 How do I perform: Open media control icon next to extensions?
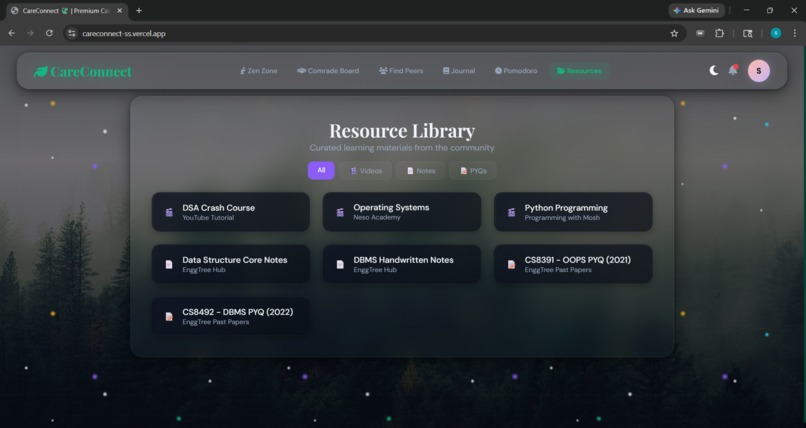click(700, 33)
